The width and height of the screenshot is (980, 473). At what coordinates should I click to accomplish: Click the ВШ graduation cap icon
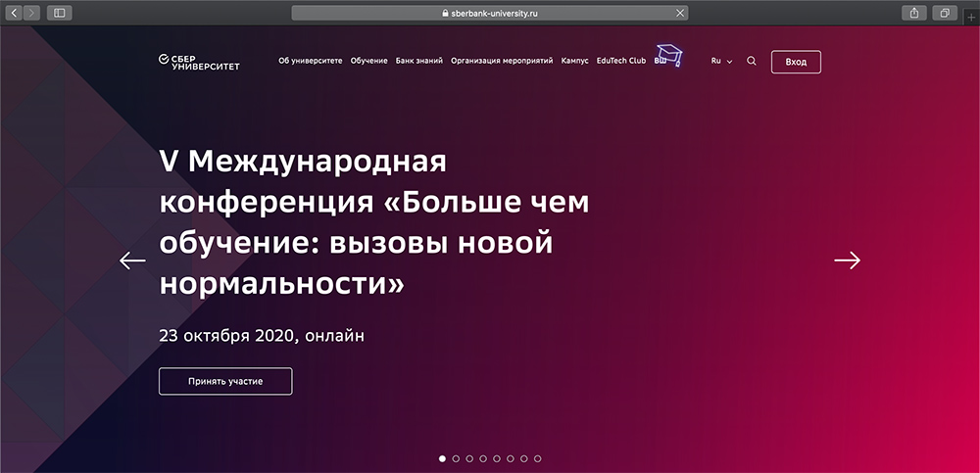[668, 56]
